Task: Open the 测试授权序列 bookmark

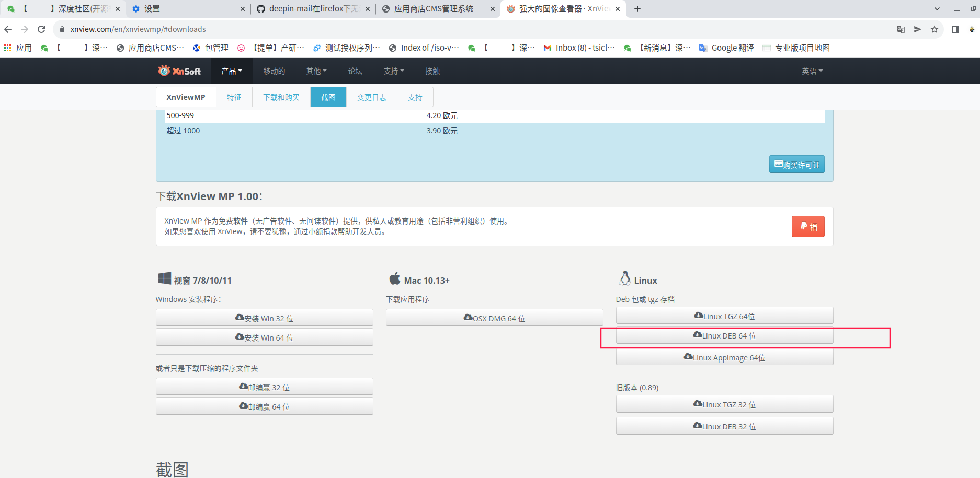Action: 347,48
